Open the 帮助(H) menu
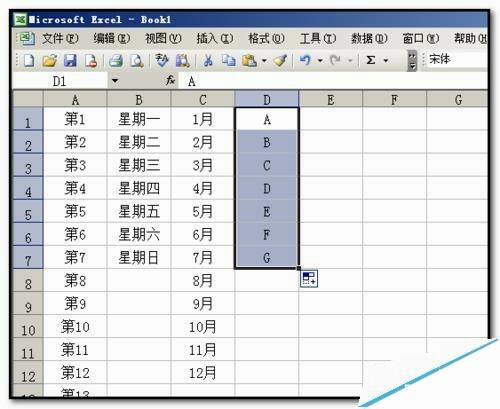500x409 pixels. click(x=471, y=39)
